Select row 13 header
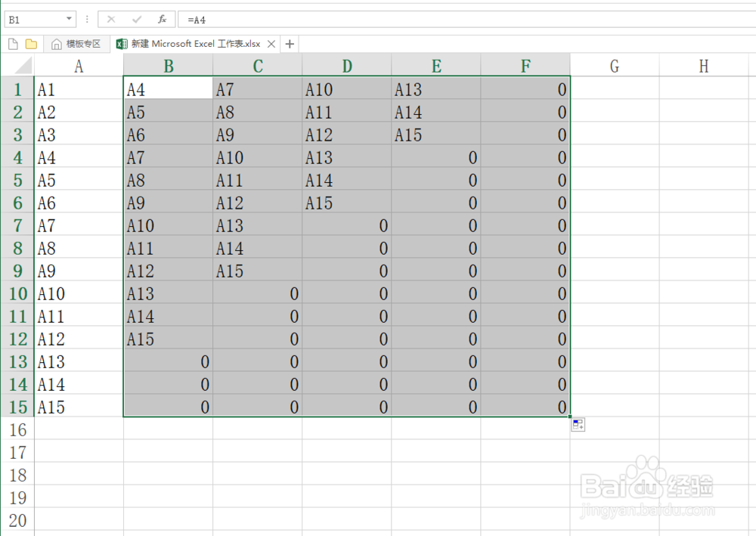The image size is (756, 536). [x=17, y=361]
